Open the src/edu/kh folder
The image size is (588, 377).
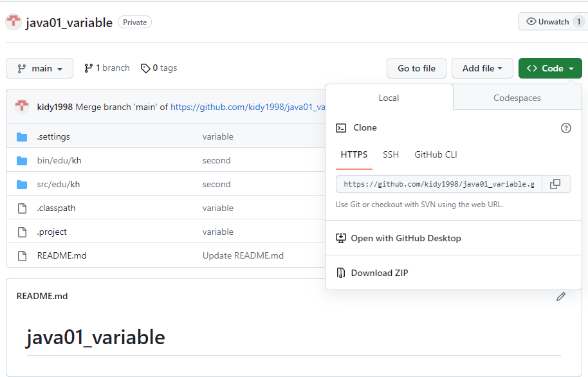(x=59, y=184)
